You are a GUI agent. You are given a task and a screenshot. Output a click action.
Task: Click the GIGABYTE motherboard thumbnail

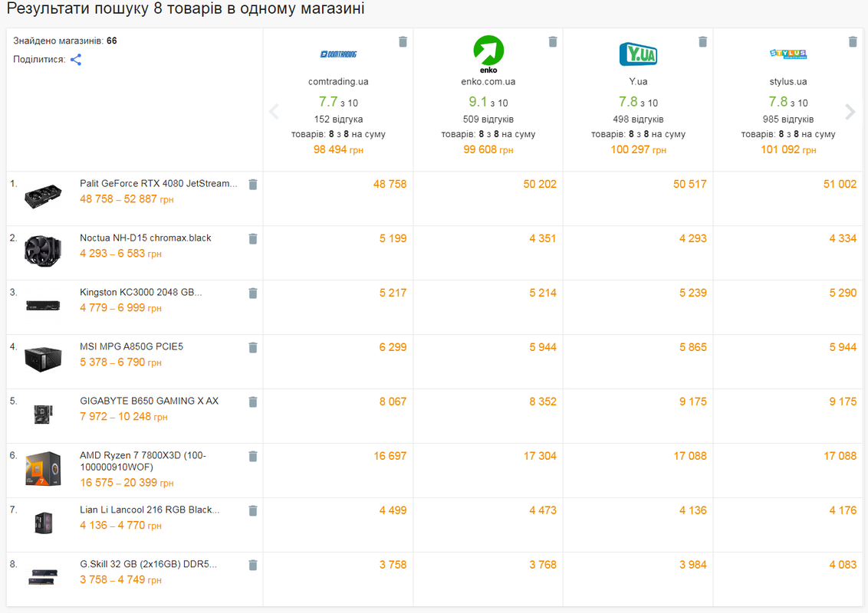tap(43, 414)
